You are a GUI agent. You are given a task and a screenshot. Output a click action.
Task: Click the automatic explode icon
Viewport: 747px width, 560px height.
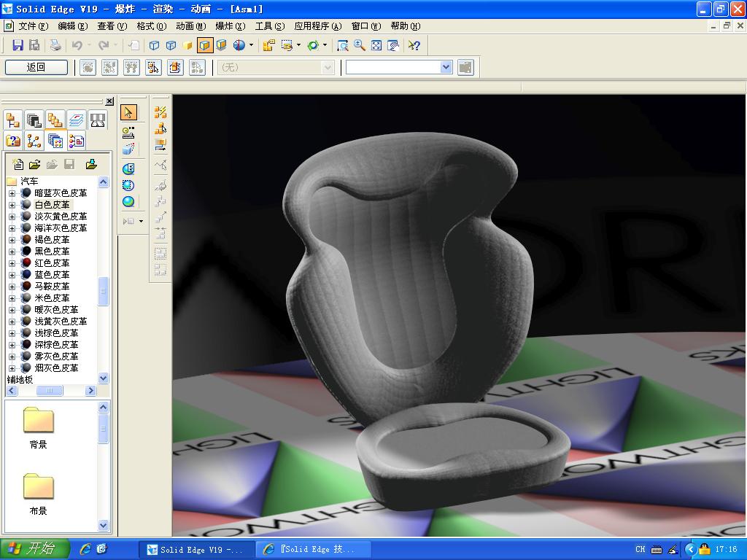(x=160, y=112)
